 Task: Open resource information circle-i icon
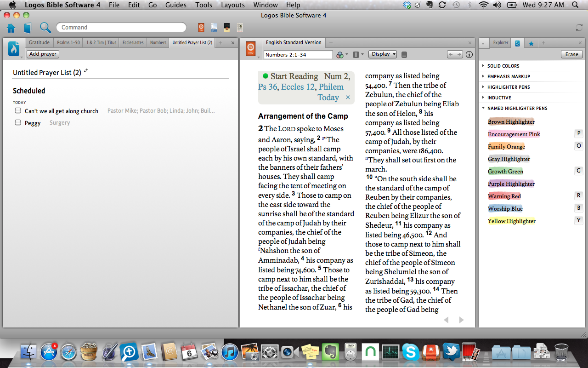469,54
